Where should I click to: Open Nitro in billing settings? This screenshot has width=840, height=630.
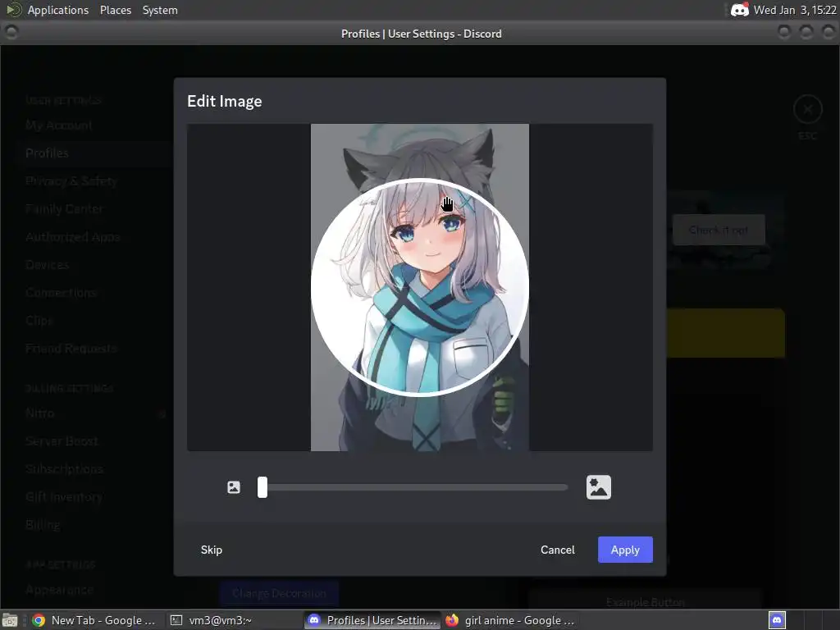point(39,413)
